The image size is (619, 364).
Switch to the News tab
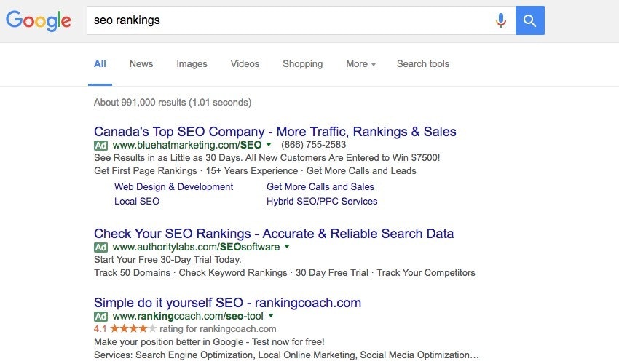tap(141, 64)
